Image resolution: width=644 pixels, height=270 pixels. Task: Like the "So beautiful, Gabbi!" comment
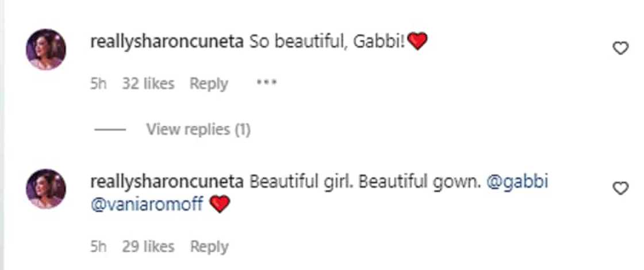click(x=620, y=49)
